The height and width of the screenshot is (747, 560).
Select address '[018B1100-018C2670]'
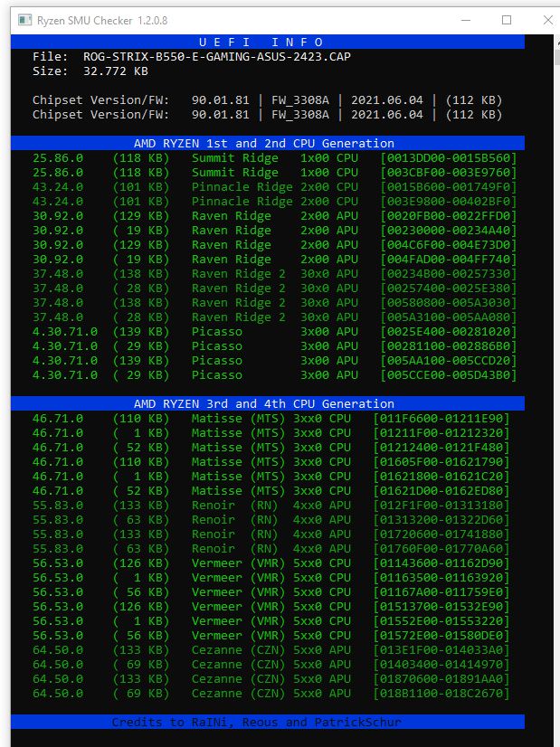point(441,693)
